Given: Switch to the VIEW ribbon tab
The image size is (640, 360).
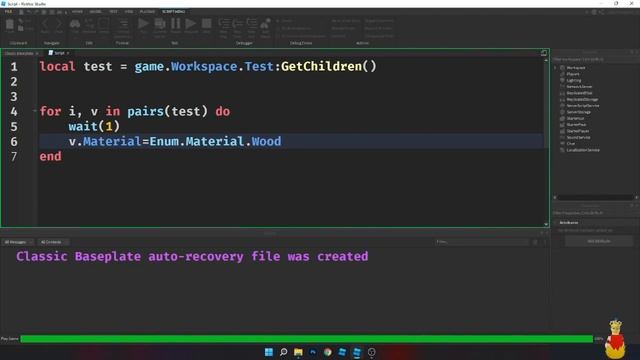Looking at the screenshot, I should (129, 11).
